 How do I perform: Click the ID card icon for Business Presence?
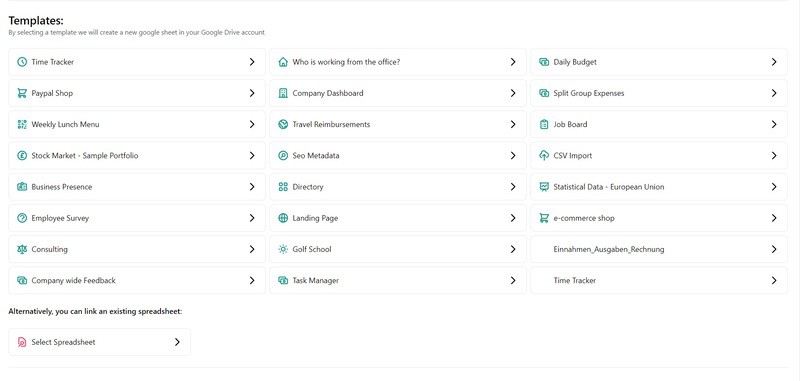coord(22,187)
